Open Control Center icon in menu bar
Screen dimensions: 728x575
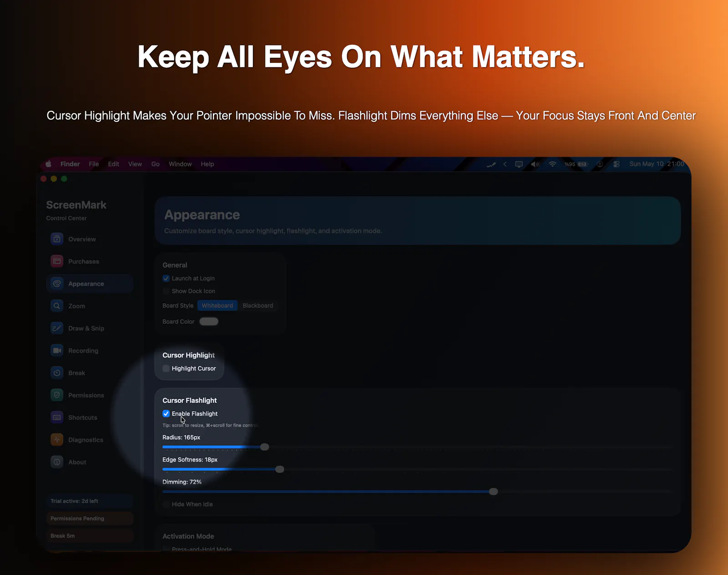coord(617,164)
